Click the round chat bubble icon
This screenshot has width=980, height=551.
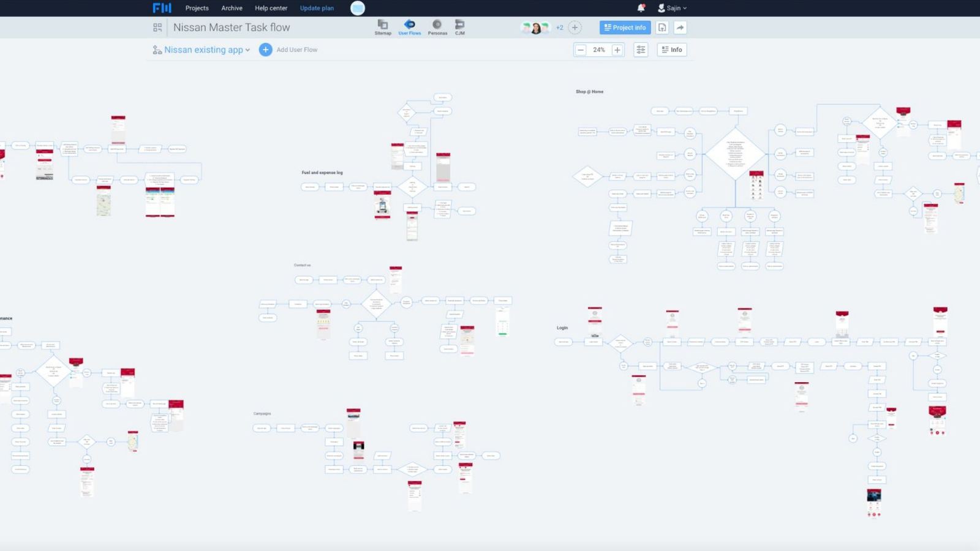(358, 8)
